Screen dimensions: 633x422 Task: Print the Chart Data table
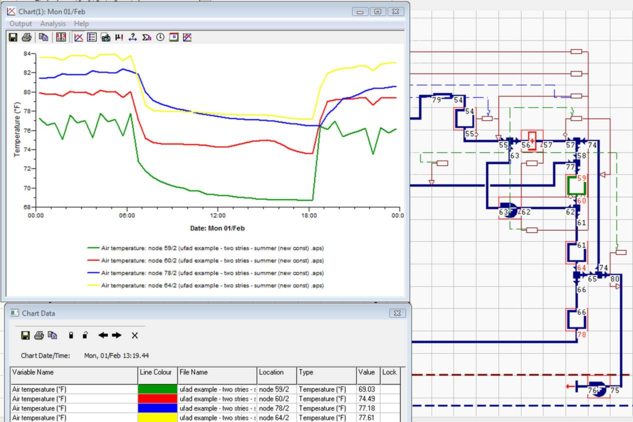[x=39, y=335]
